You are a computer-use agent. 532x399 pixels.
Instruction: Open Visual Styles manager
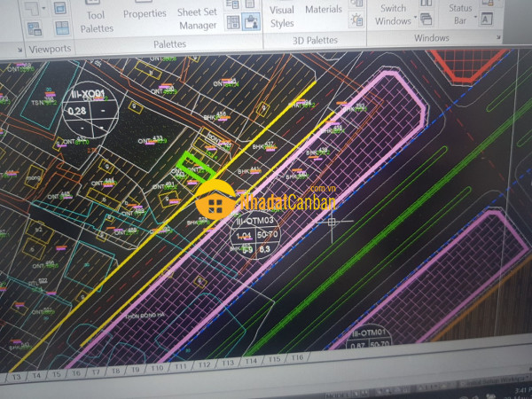(282, 16)
